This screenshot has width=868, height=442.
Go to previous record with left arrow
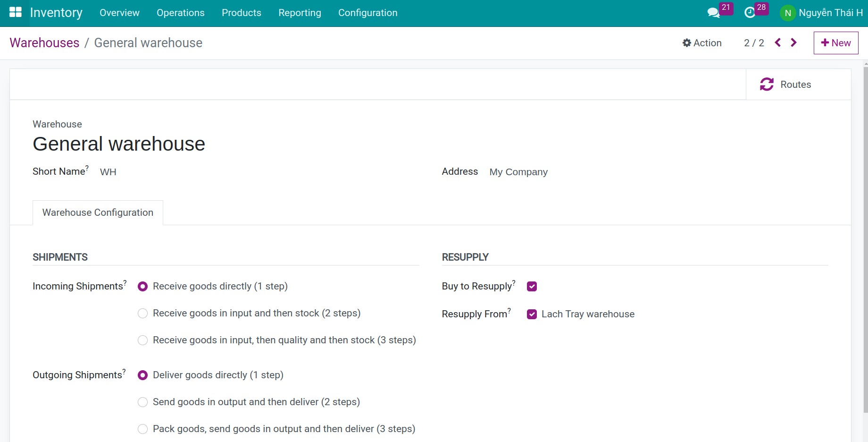[777, 42]
